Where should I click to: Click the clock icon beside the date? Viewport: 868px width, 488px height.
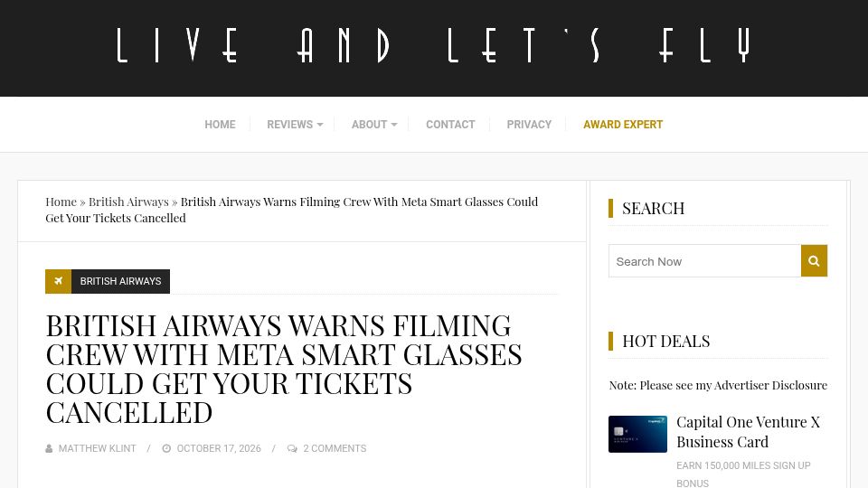pyautogui.click(x=166, y=449)
